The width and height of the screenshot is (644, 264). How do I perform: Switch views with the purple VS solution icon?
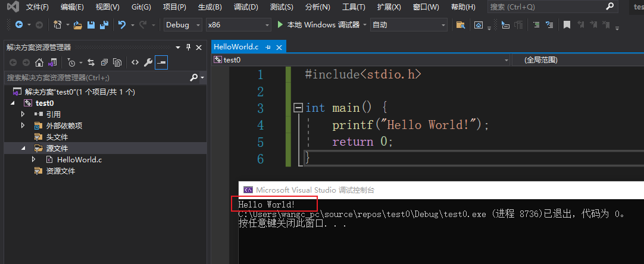pos(52,62)
